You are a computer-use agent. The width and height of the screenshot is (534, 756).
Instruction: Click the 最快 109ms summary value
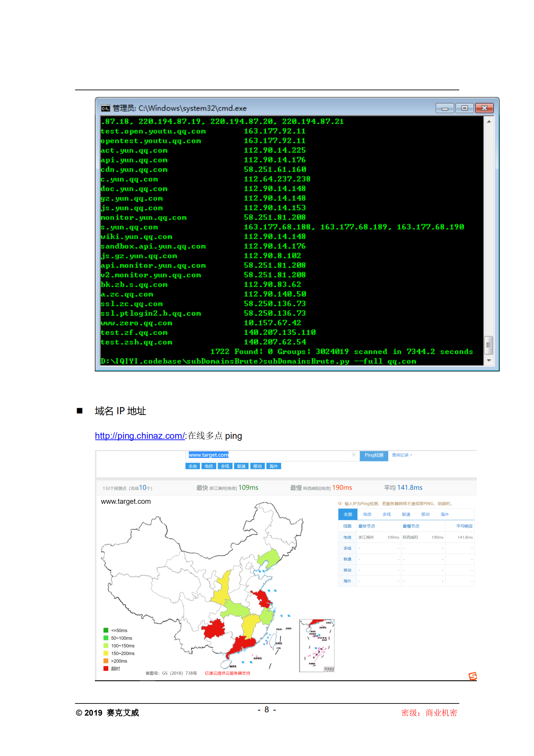coord(248,488)
